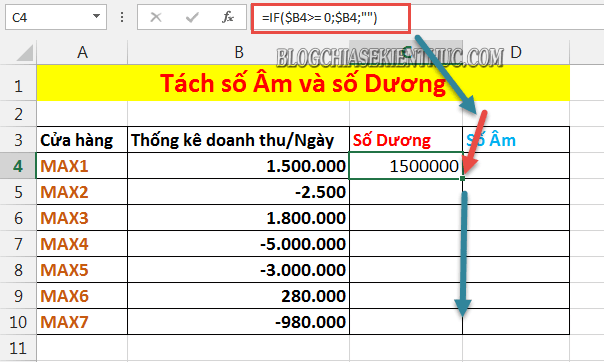Select row 8 header
Image resolution: width=604 pixels, height=362 pixels.
point(18,270)
